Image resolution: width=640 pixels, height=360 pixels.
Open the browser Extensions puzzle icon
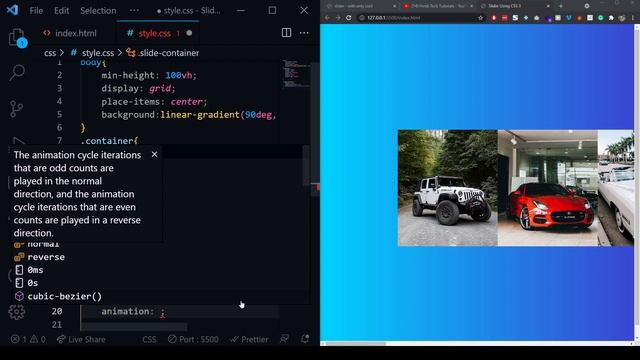click(x=611, y=18)
